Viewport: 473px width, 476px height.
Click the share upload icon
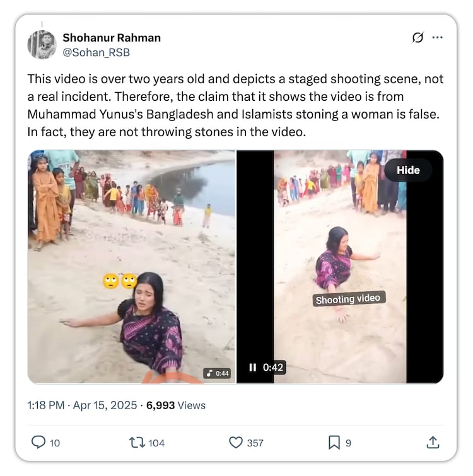(433, 443)
